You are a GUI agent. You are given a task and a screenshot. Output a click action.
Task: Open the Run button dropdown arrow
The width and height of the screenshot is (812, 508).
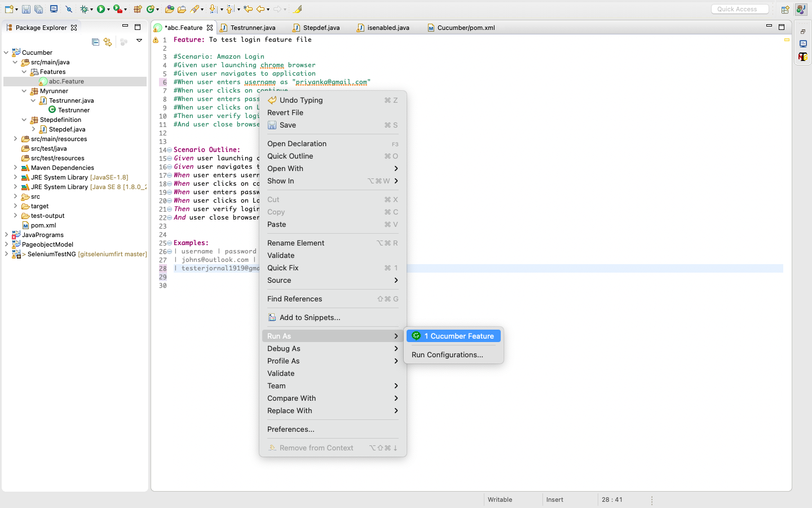coord(108,9)
